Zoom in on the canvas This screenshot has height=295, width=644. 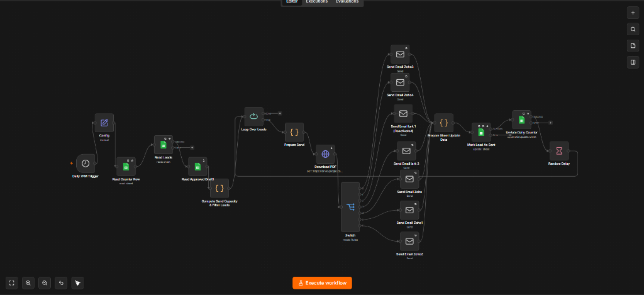[28, 282]
